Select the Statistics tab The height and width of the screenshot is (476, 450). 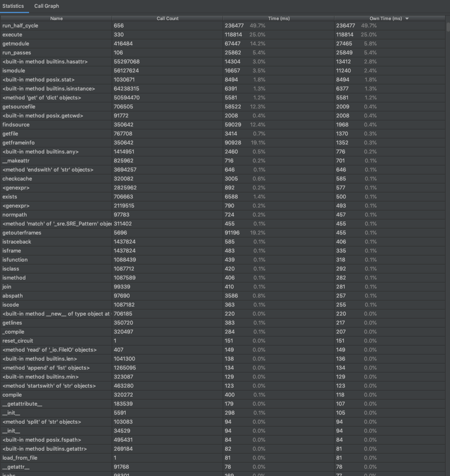14,6
